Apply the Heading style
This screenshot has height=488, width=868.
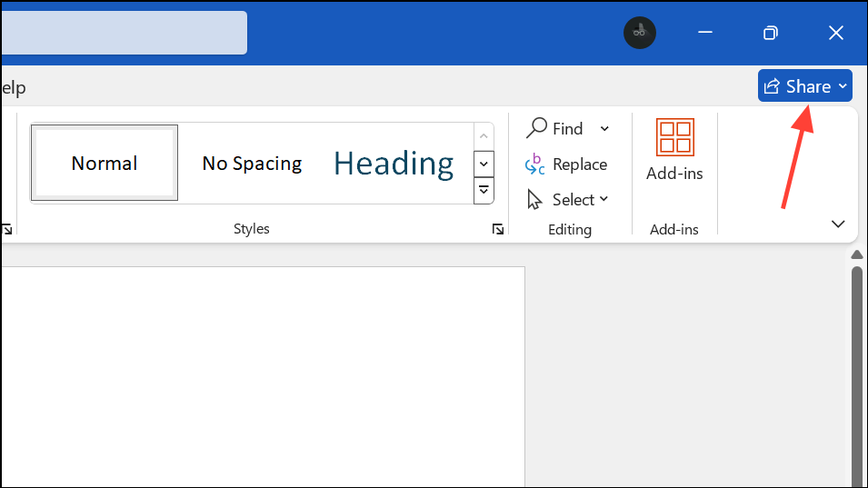click(x=394, y=164)
